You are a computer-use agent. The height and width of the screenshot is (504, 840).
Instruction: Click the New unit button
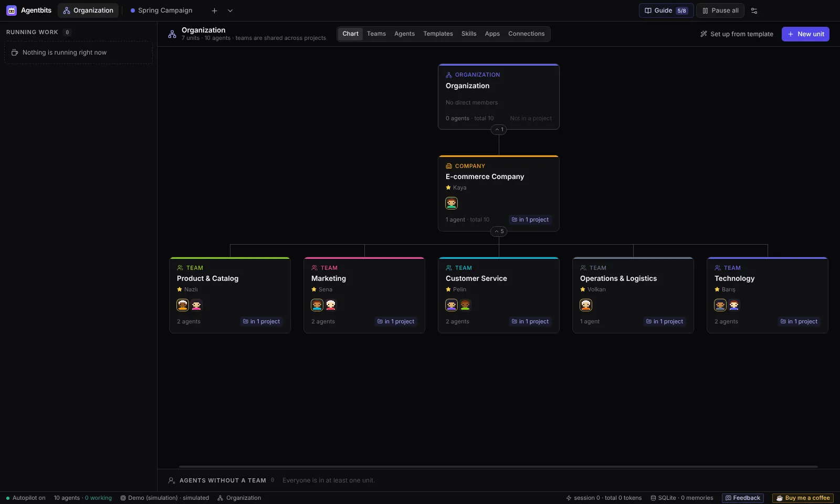point(805,34)
